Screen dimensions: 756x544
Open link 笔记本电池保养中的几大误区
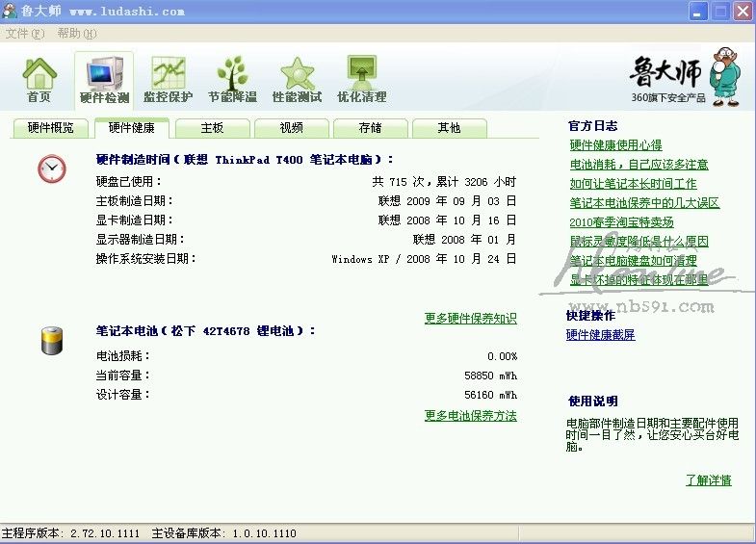click(x=644, y=203)
